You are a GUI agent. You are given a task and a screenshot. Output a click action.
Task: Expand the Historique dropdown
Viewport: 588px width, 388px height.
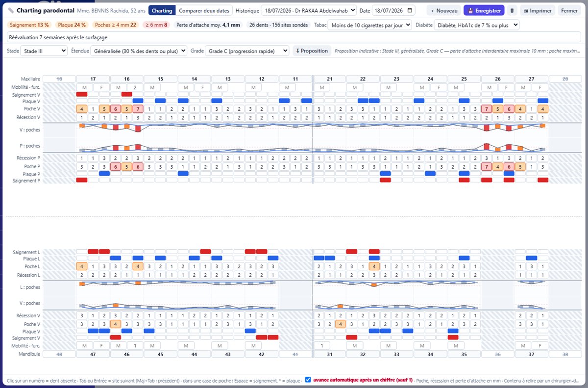[309, 10]
